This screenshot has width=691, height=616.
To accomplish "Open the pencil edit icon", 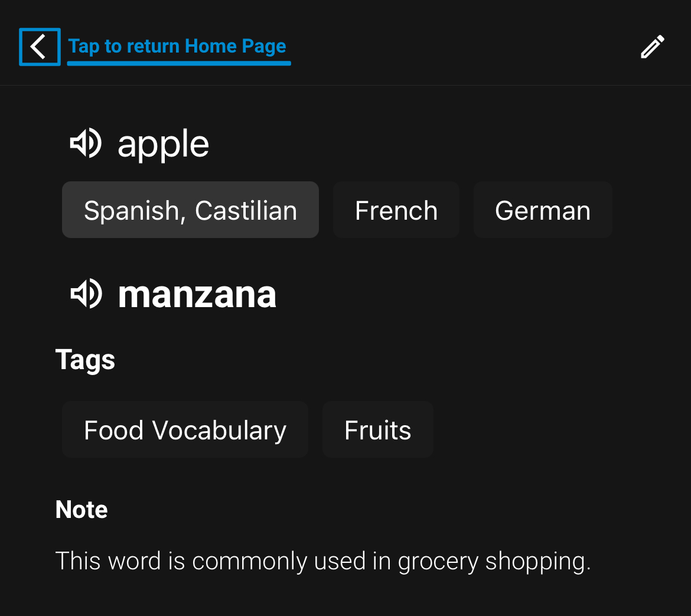I will click(653, 47).
